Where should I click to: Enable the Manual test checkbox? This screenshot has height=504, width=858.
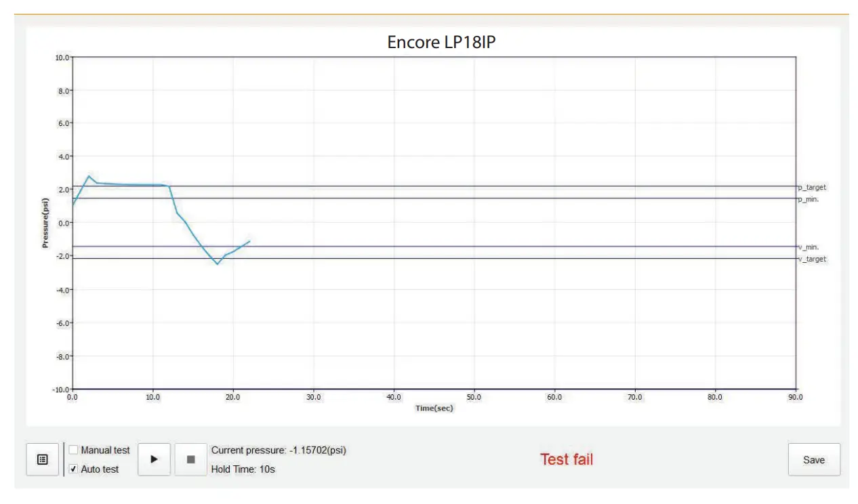(74, 450)
